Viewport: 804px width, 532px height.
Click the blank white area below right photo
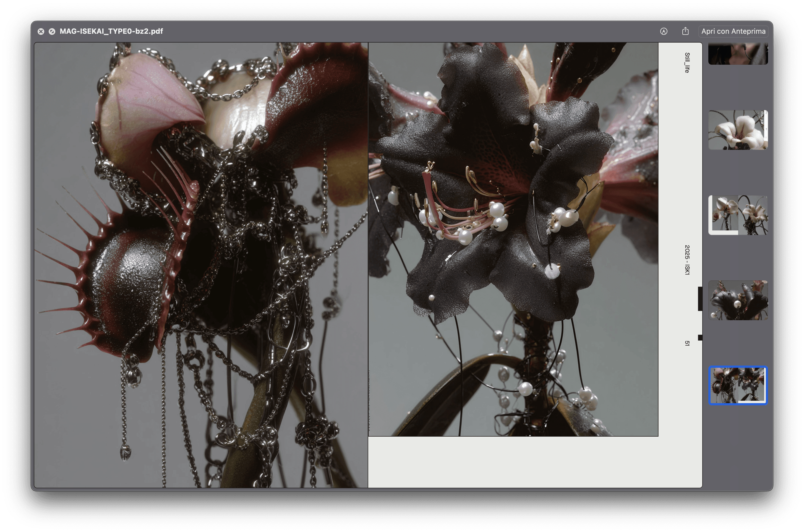pos(513,462)
